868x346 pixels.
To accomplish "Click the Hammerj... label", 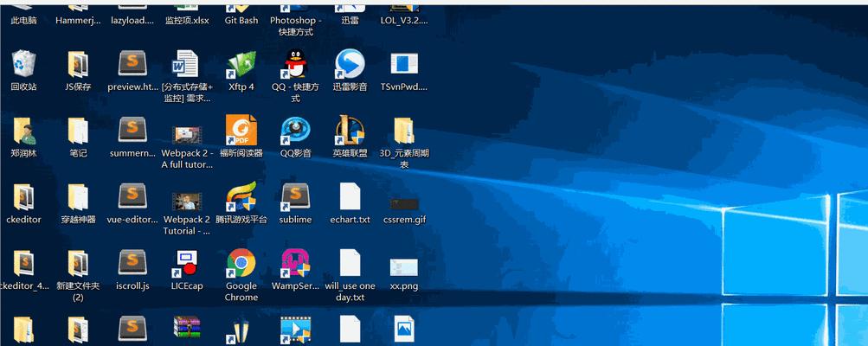I will (78, 21).
